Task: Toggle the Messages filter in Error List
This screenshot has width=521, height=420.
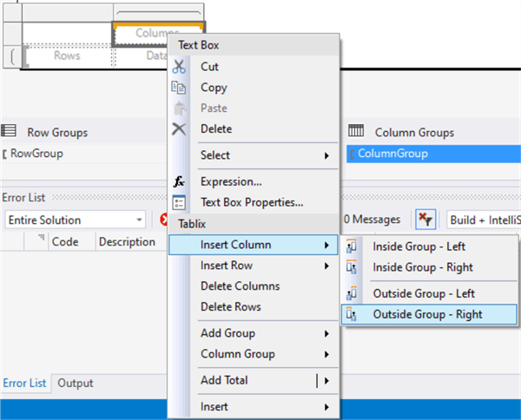Action: (x=371, y=220)
